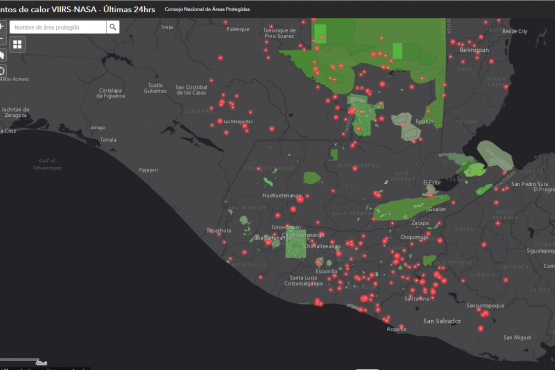555x370 pixels.
Task: Click the San Salvador city label
Action: pyautogui.click(x=442, y=321)
